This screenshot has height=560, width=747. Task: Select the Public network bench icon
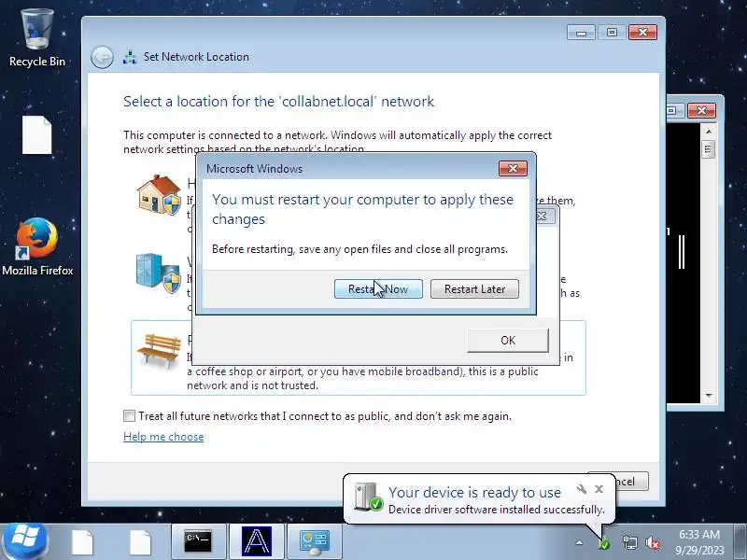159,352
